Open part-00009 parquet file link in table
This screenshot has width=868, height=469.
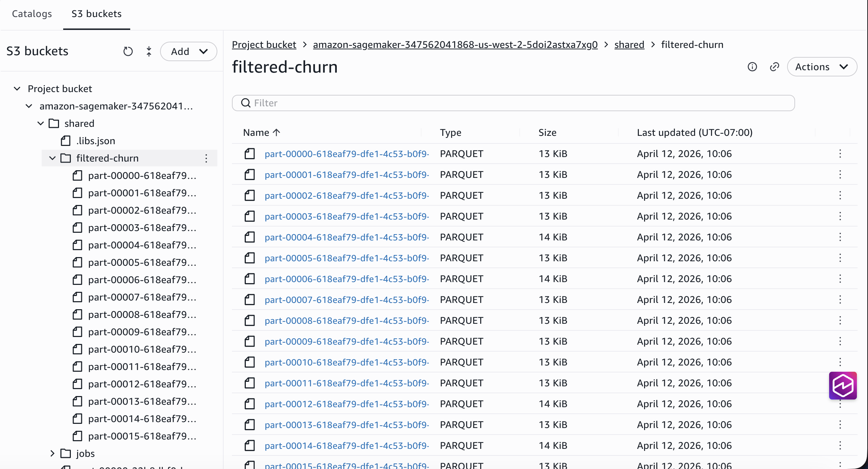pos(347,341)
